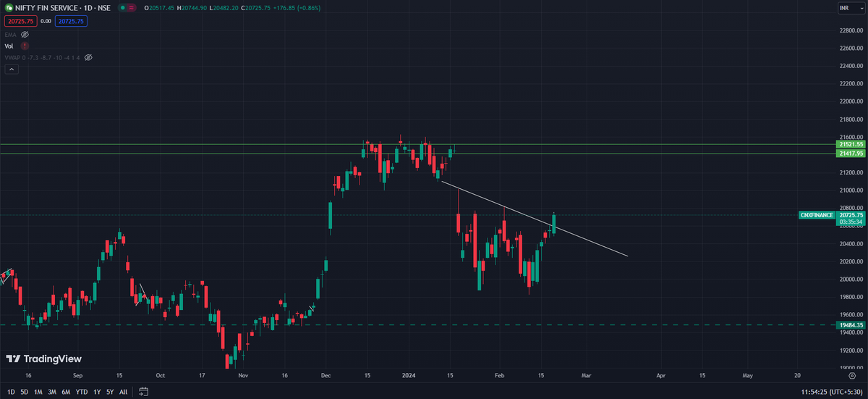Screen dimensions: 868x399
Task: Click the pink data mode indicator icon
Action: [132, 8]
